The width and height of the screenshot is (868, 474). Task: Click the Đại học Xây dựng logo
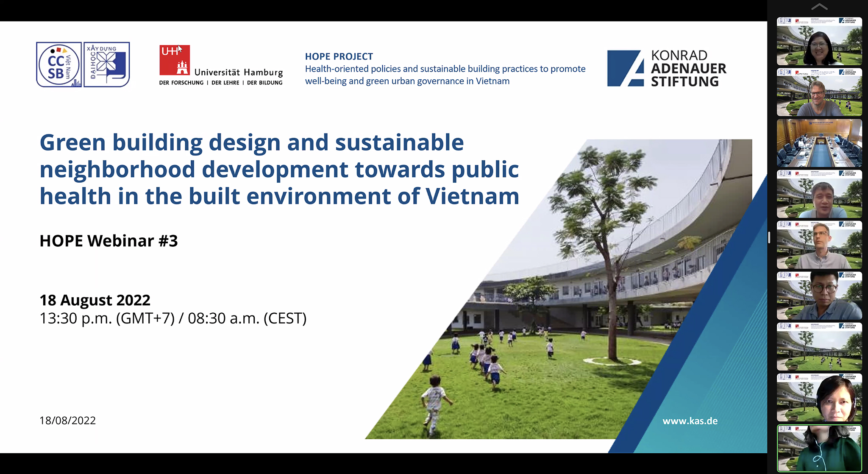point(107,64)
